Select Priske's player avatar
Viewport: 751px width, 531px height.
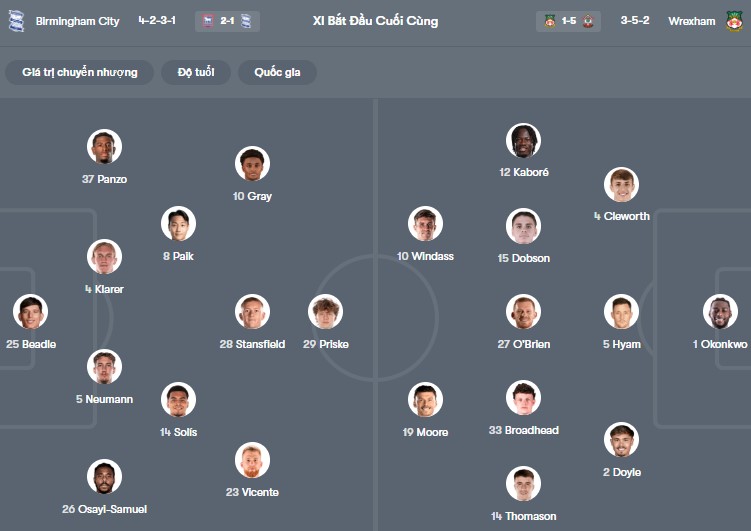point(325,312)
